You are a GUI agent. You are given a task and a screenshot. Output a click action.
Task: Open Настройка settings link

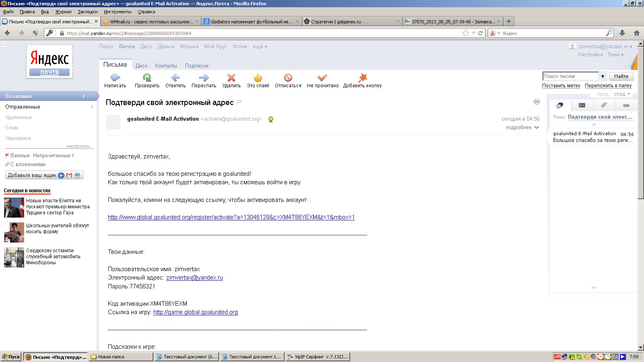tap(590, 55)
